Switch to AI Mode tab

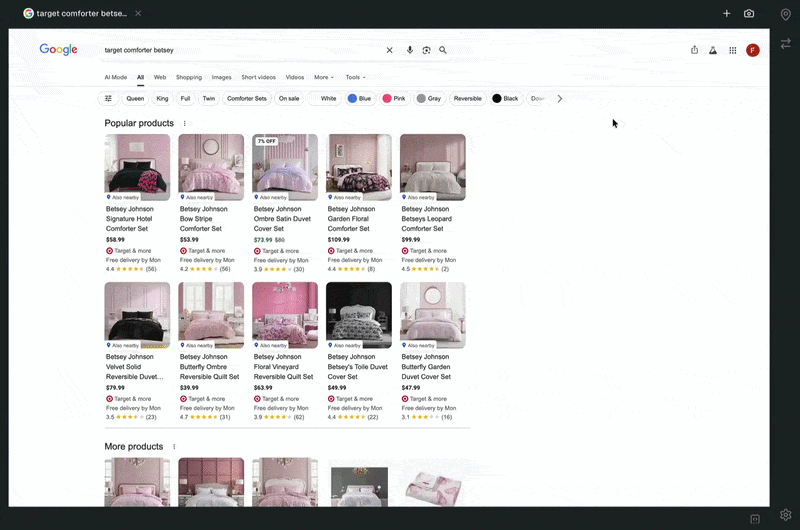coord(116,78)
